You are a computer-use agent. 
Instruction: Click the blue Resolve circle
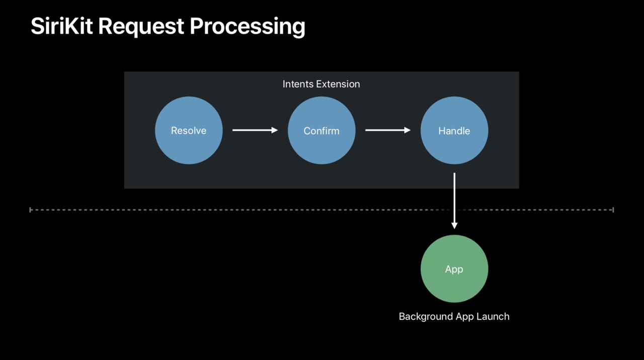coord(189,130)
